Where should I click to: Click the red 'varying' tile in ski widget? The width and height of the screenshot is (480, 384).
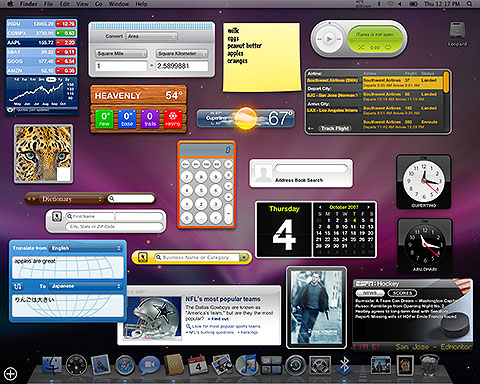(x=173, y=119)
